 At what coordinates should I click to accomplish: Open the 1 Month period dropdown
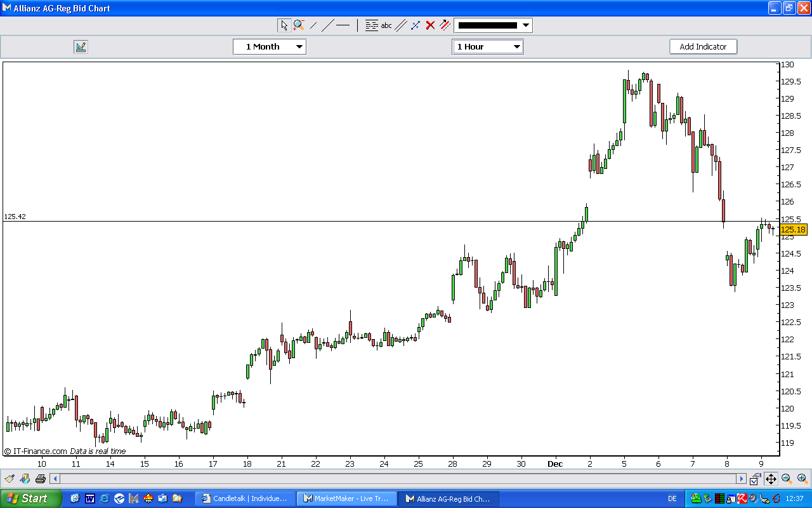click(270, 46)
